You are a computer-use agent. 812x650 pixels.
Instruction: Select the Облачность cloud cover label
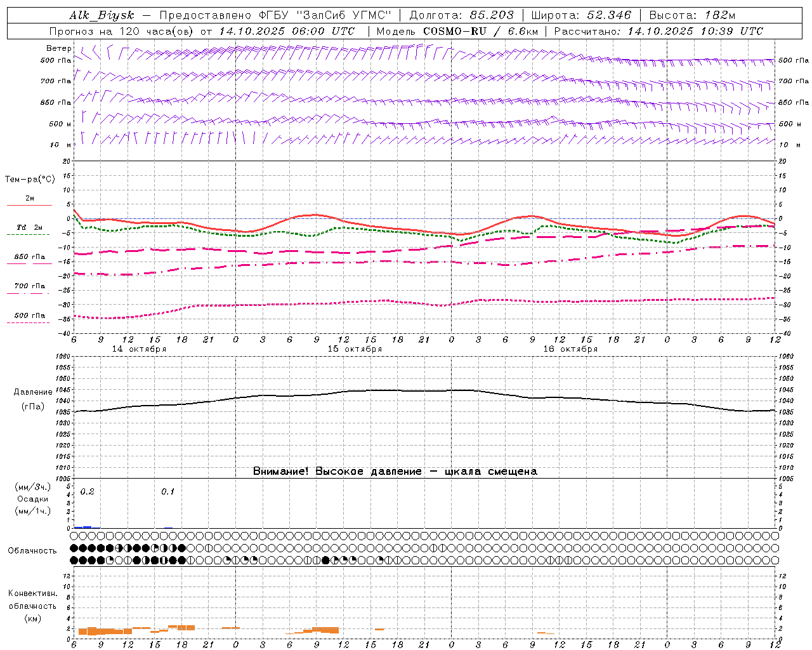click(x=32, y=550)
